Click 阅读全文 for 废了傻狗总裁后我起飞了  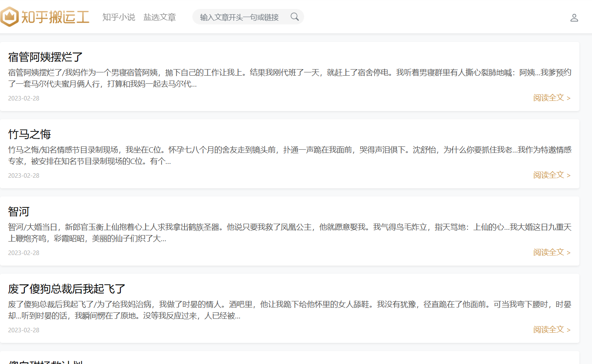pos(552,329)
